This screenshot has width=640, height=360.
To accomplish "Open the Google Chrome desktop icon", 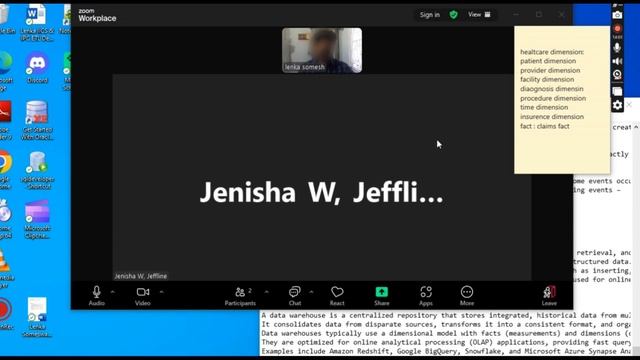I will pos(5,171).
